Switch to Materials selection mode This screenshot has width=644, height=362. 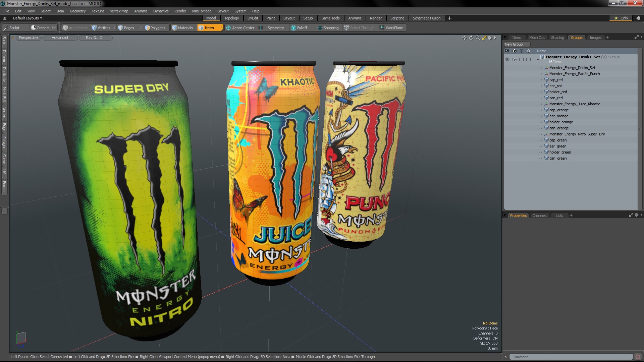(183, 28)
